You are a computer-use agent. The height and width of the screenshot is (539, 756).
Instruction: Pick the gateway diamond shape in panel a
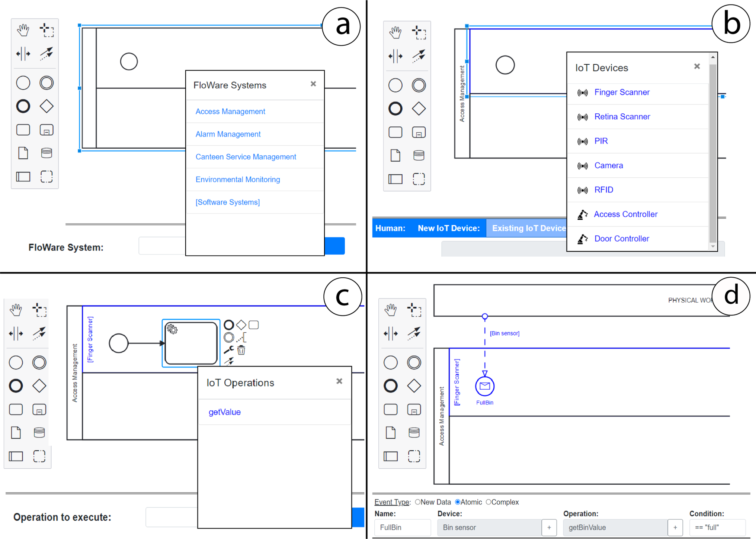(x=47, y=106)
